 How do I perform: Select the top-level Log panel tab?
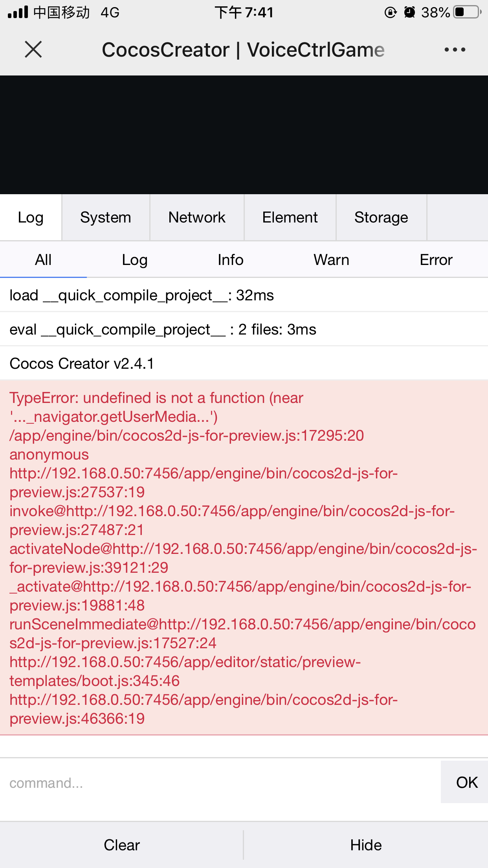pos(31,217)
